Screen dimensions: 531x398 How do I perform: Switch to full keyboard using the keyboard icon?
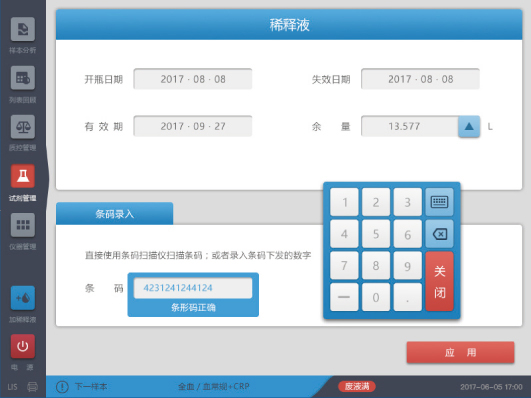click(x=439, y=202)
